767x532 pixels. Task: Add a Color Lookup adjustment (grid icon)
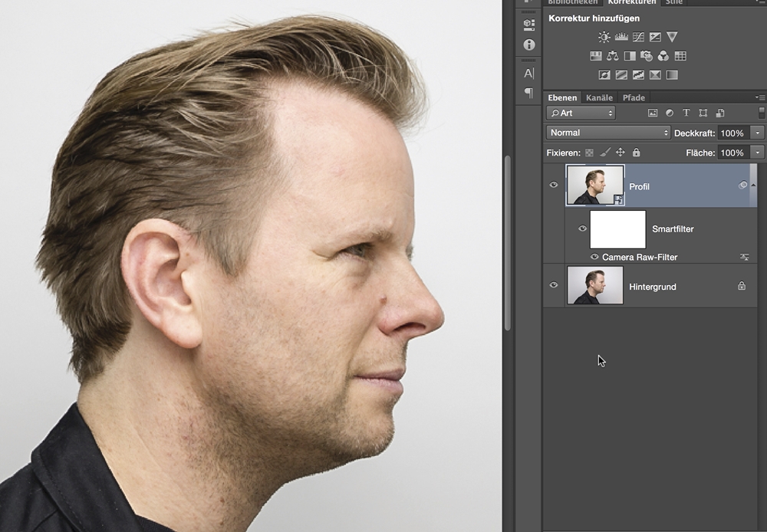680,56
